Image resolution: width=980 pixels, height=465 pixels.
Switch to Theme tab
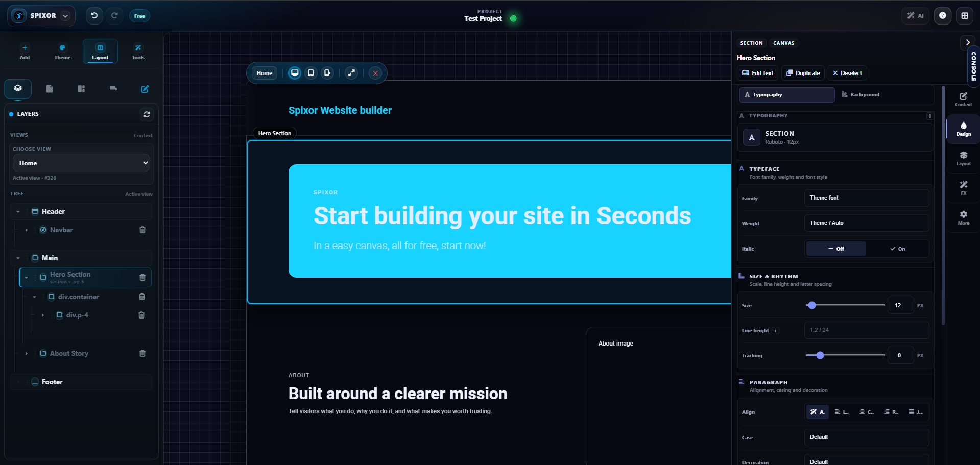(62, 52)
